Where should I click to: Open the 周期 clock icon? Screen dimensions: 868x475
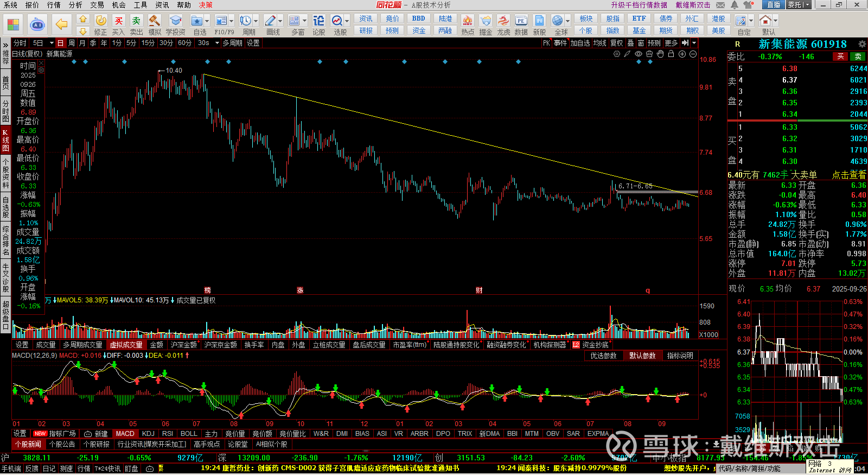(x=246, y=21)
